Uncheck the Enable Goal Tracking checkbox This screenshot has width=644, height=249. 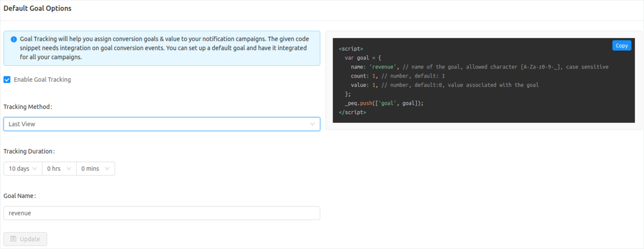pyautogui.click(x=7, y=79)
